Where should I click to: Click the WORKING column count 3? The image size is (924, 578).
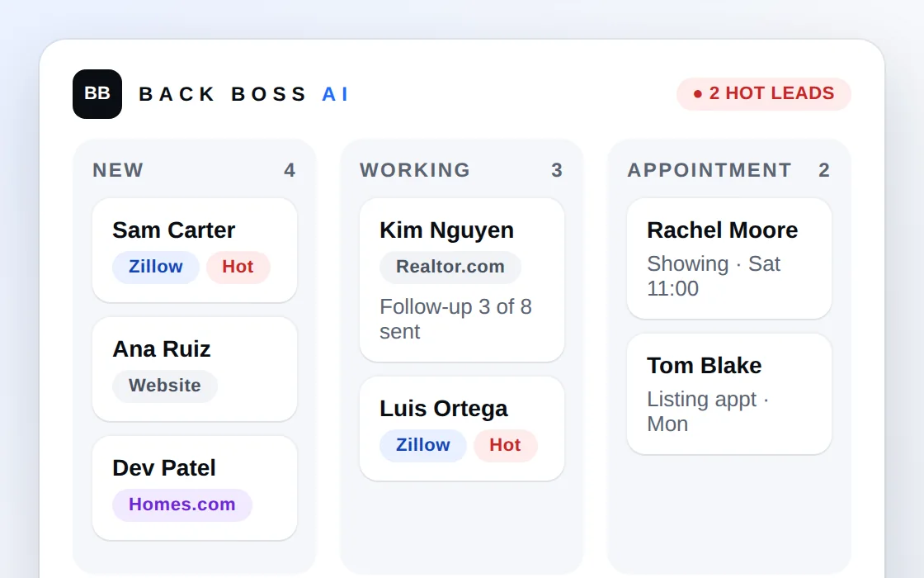click(x=557, y=170)
